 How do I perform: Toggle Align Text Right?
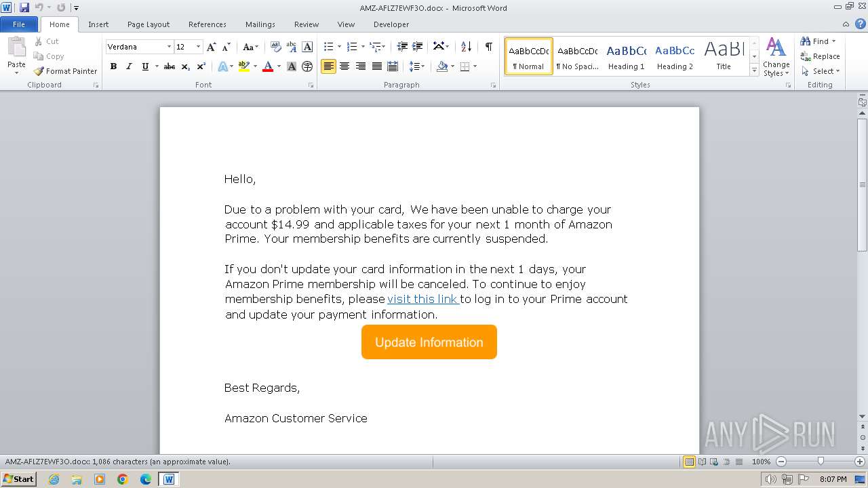click(361, 66)
